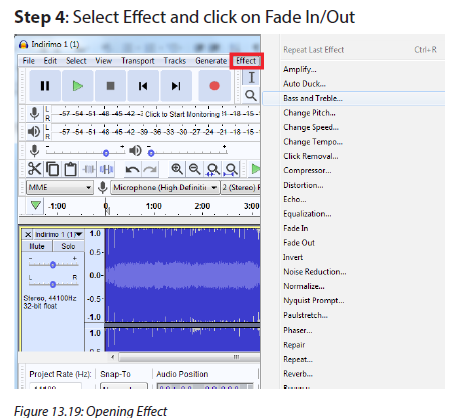454x418 pixels.
Task: Mute the Indirimo 1 track
Action: point(37,246)
